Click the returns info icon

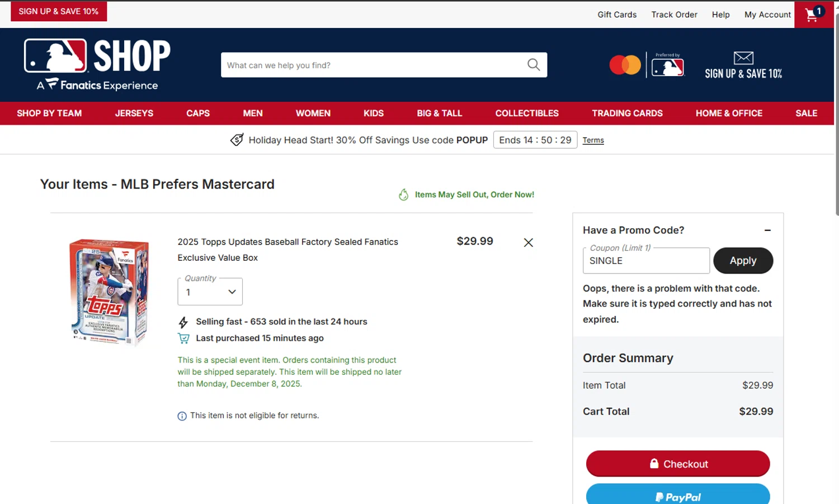tap(182, 416)
